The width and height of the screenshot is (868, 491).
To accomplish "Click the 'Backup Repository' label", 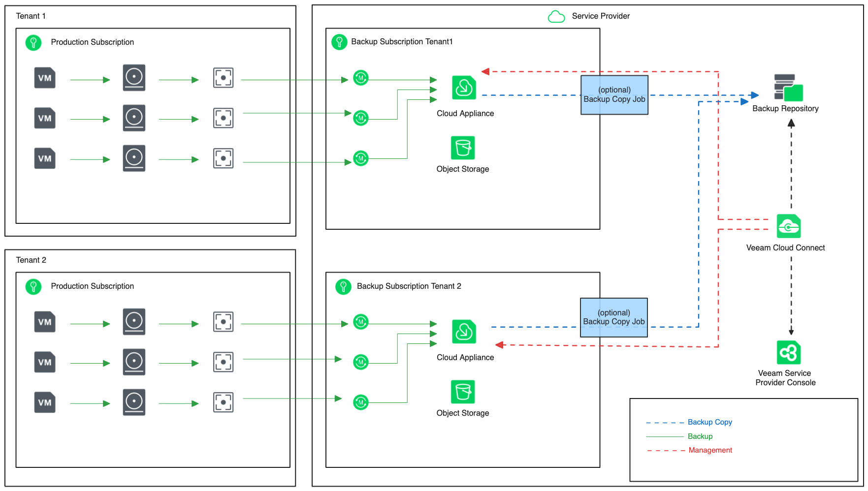I will 785,109.
